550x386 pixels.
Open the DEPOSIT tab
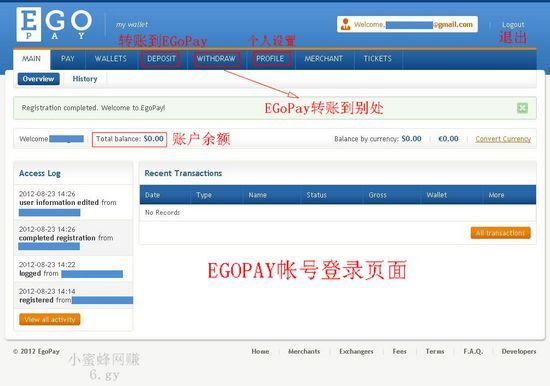pos(161,59)
